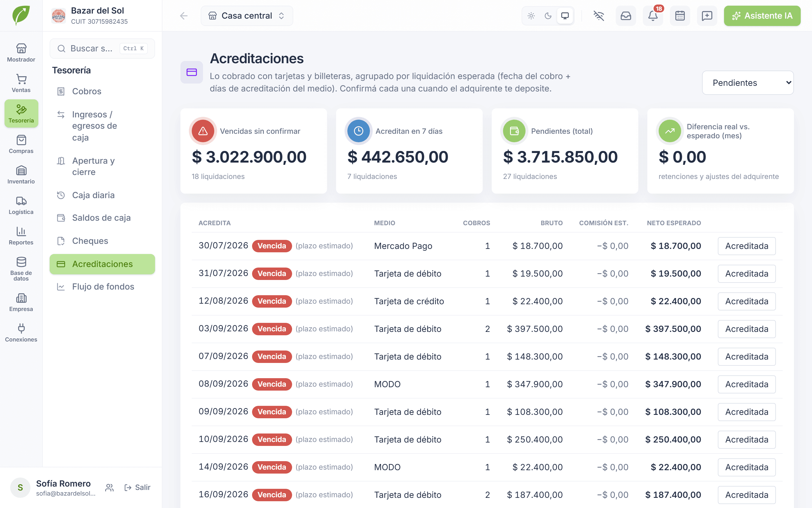
Task: Launch the Asistente IA button
Action: pos(762,16)
